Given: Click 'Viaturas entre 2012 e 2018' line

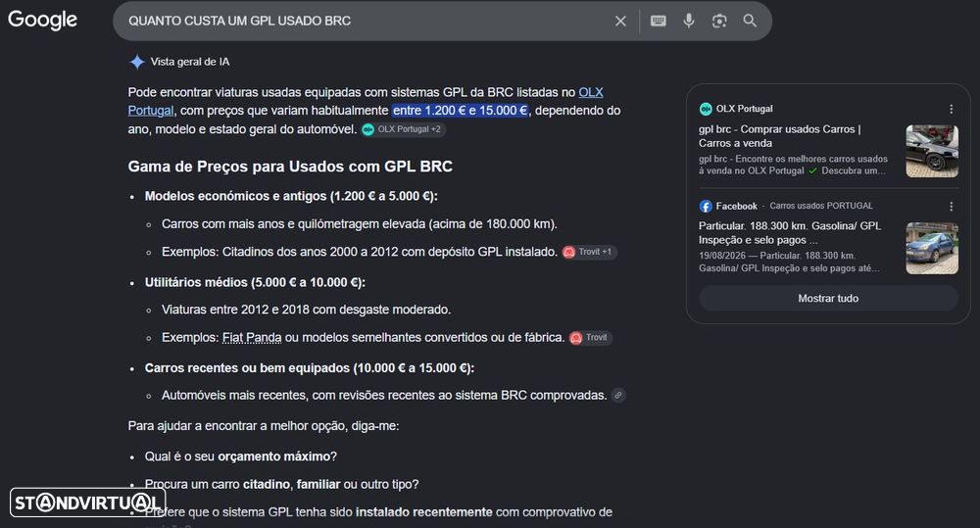Looking at the screenshot, I should (x=306, y=310).
